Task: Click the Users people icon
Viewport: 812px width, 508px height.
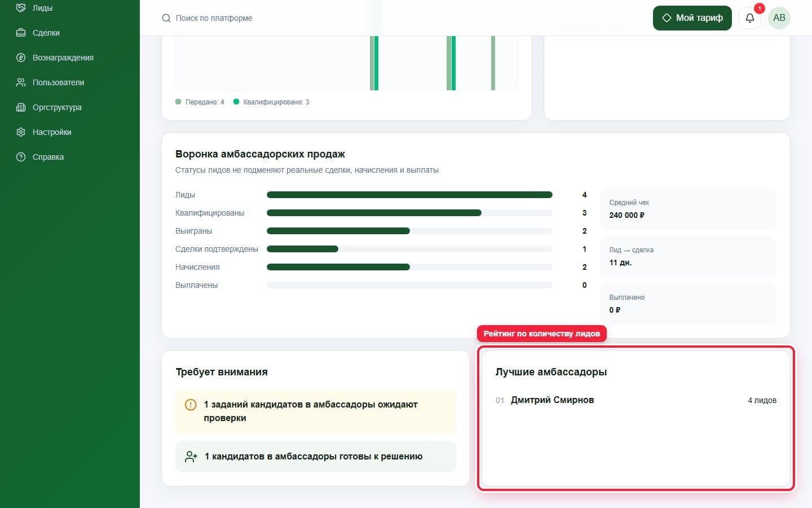Action: coord(21,82)
